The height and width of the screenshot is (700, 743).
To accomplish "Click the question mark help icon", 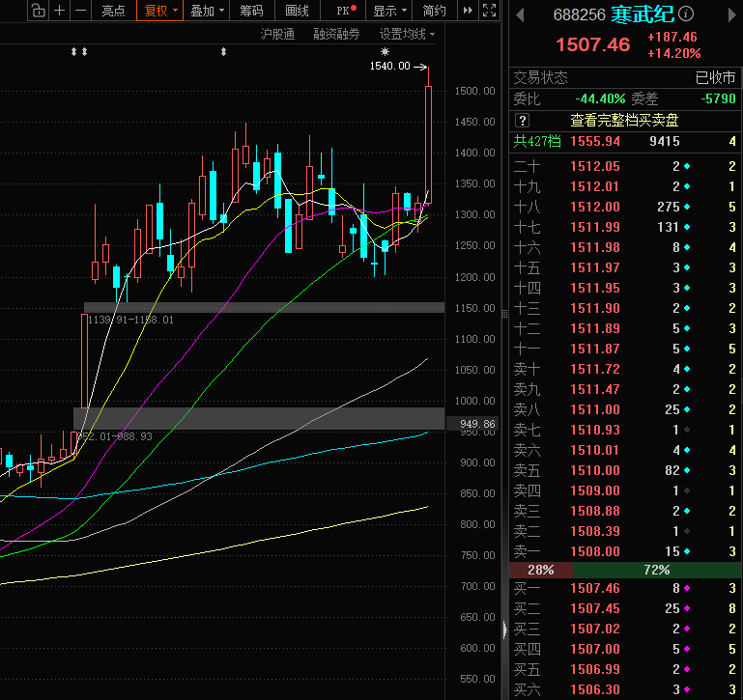I will tap(522, 121).
